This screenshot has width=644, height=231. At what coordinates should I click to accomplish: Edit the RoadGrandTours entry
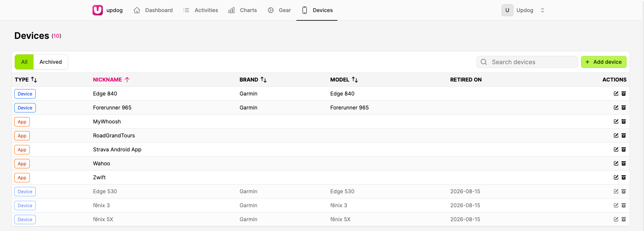tap(616, 136)
